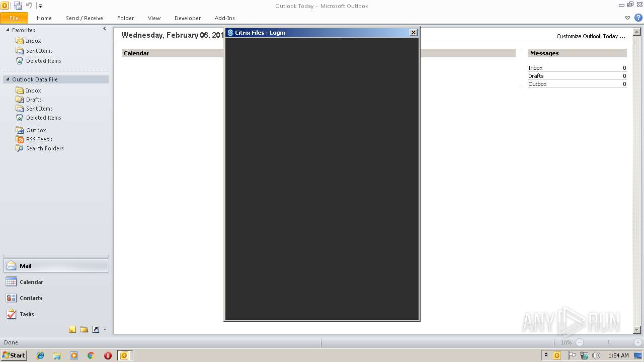This screenshot has width=644, height=362.
Task: Select Sent Items under Outlook Data File
Action: 39,109
